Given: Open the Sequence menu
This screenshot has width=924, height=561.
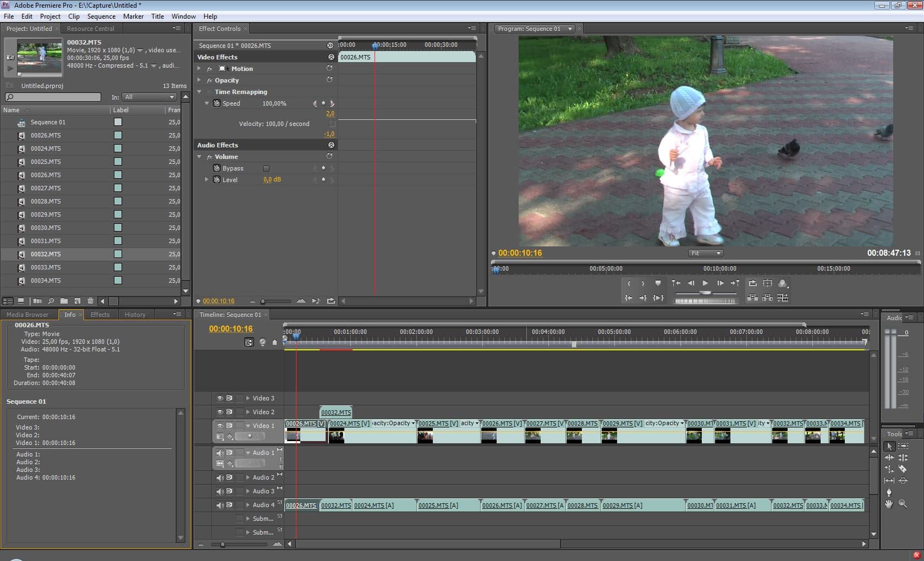Looking at the screenshot, I should coord(101,16).
